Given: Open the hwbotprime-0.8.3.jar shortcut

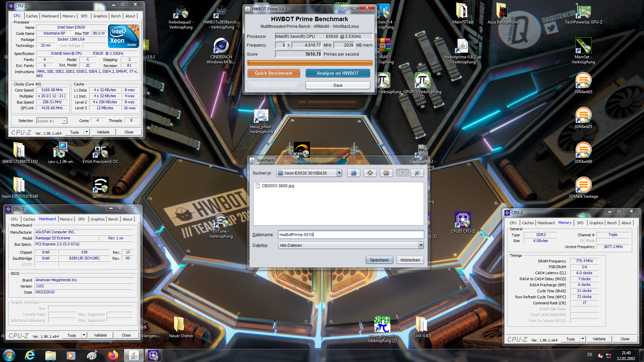Looking at the screenshot, I should [463, 51].
